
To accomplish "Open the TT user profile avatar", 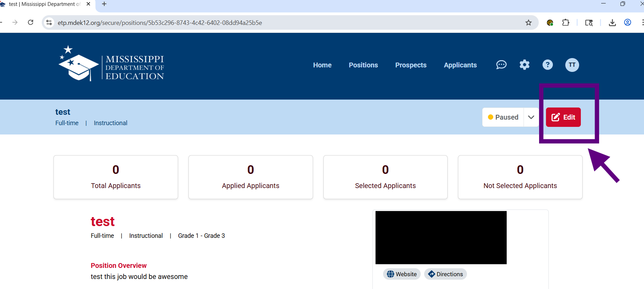I will pos(572,65).
